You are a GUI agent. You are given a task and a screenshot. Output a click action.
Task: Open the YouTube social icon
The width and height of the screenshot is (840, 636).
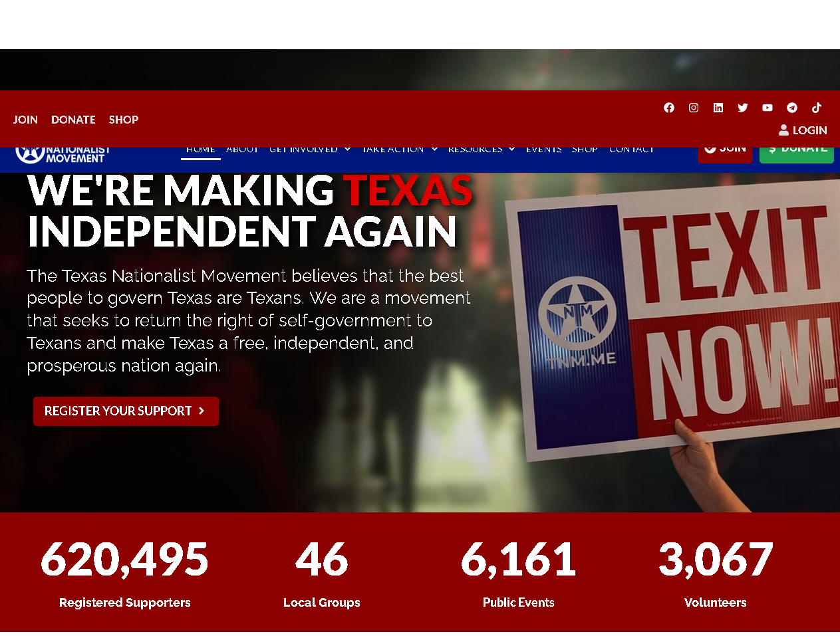(x=768, y=108)
